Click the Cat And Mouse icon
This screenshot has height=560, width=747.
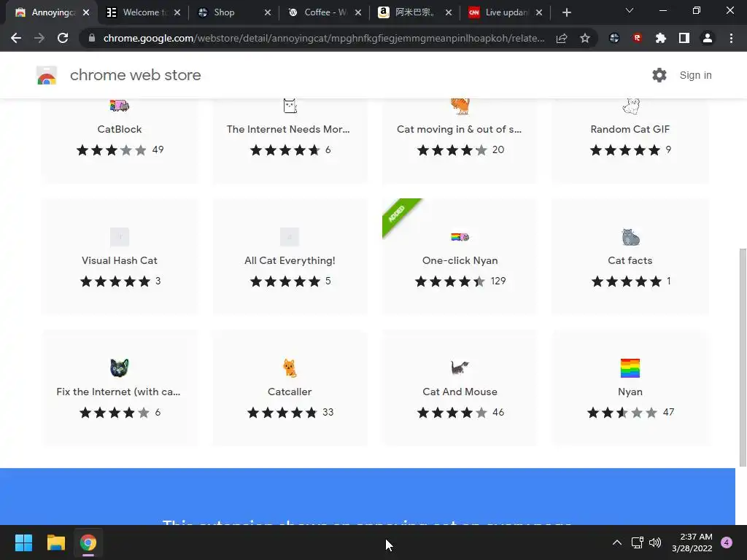460,367
